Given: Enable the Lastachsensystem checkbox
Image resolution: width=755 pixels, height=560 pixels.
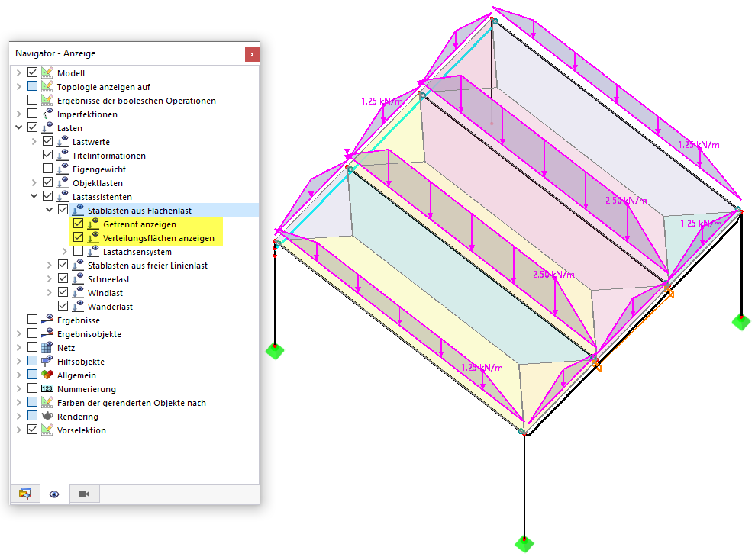Looking at the screenshot, I should (x=78, y=251).
